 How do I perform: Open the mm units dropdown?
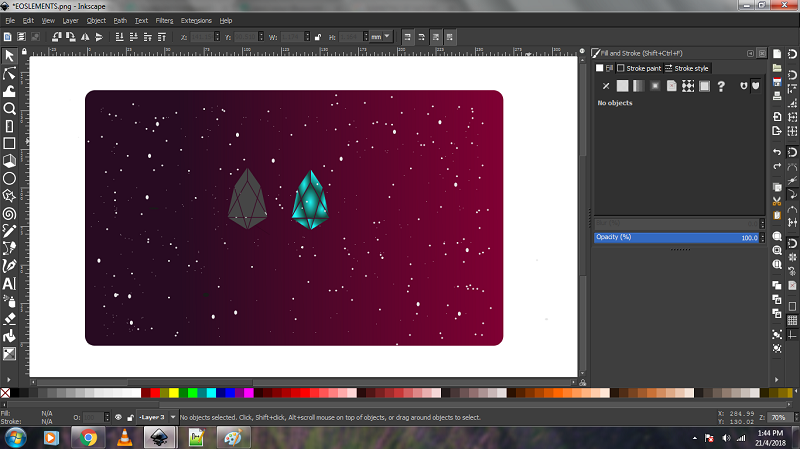381,37
